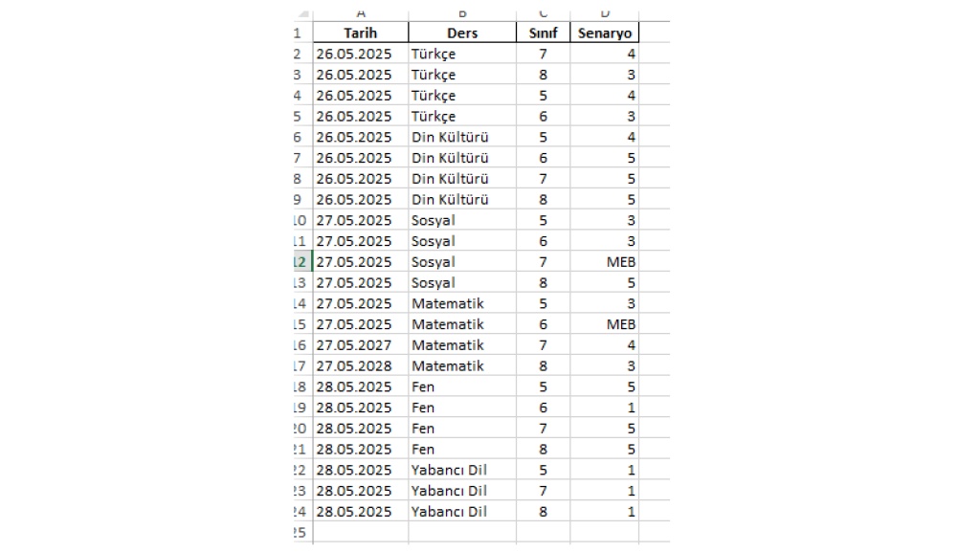Click the Tarih header cell

tap(361, 33)
